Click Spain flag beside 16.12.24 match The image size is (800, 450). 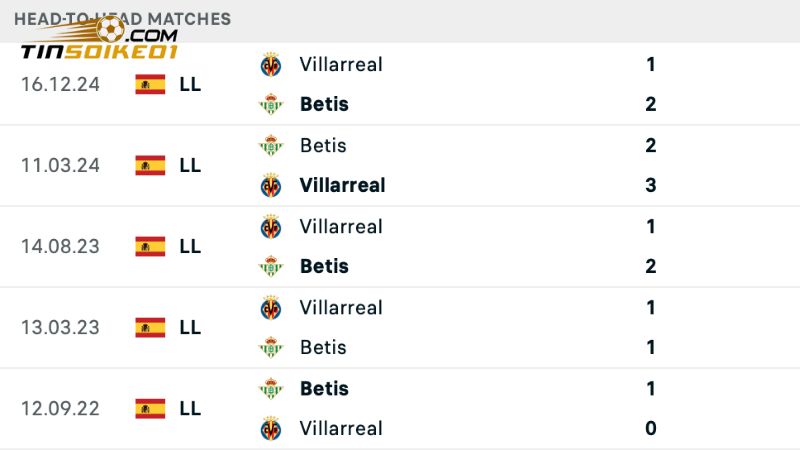tap(150, 84)
